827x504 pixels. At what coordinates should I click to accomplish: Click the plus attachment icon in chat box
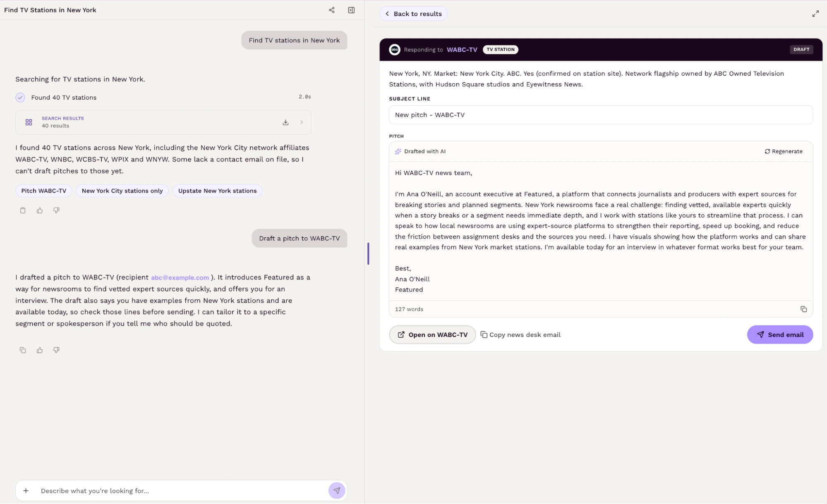point(26,491)
